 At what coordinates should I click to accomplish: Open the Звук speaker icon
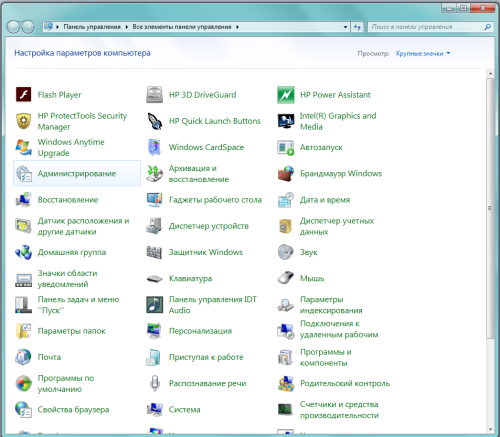click(286, 252)
